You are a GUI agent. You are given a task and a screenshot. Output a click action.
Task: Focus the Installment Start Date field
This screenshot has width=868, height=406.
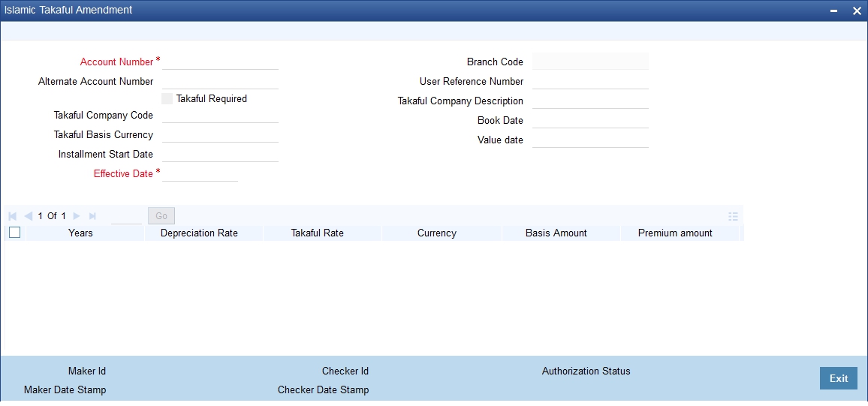220,154
